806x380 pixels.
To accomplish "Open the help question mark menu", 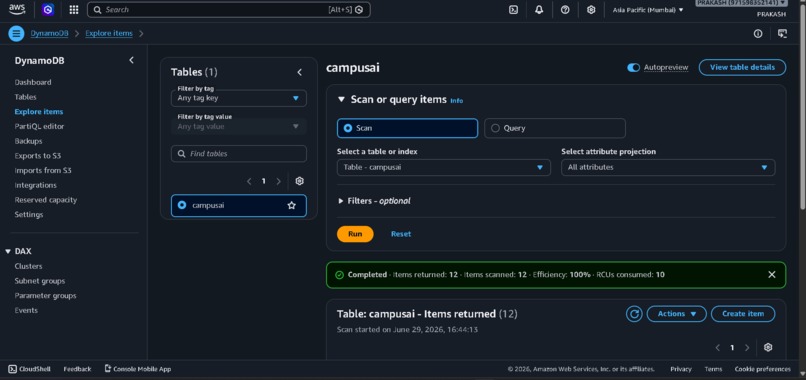I will (x=565, y=9).
